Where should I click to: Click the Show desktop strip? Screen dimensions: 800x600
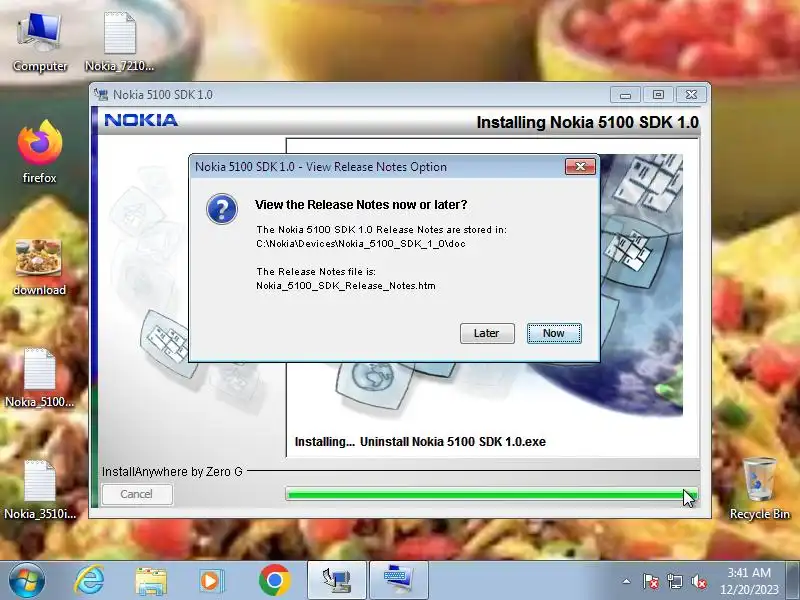[x=793, y=581]
